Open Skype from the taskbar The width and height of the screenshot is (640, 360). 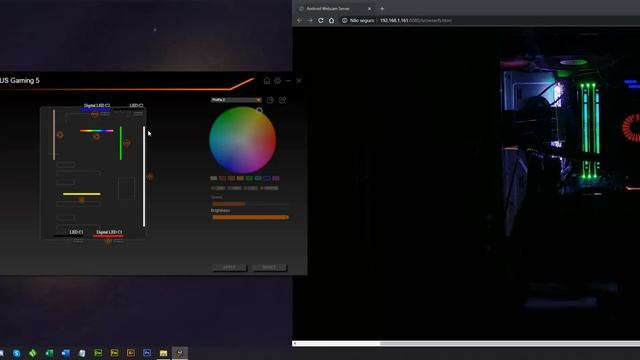tap(16, 353)
